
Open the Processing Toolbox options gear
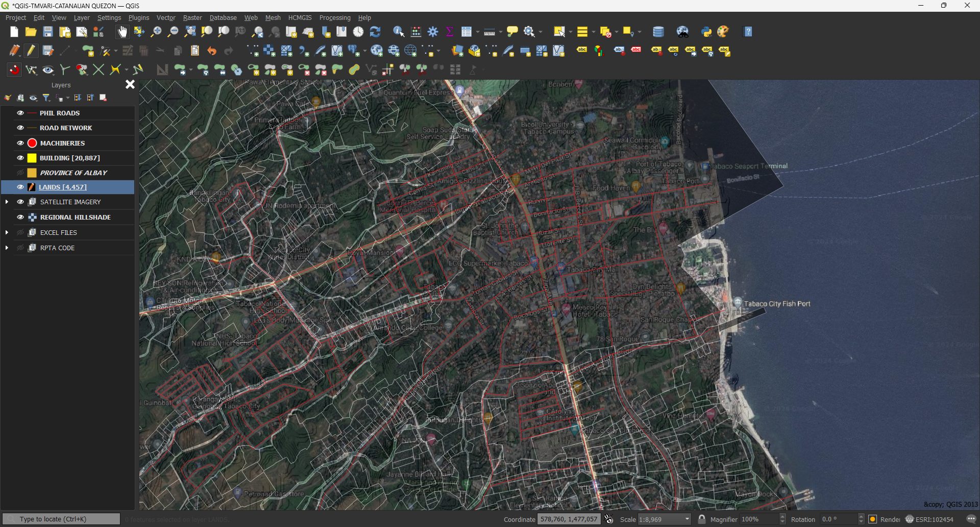(x=433, y=32)
